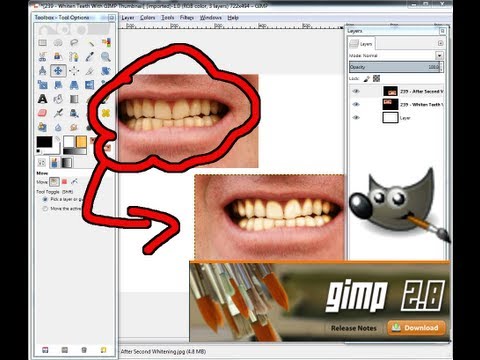Viewport: 480px width, 360px height.
Task: Open the Windows menu
Action: (x=211, y=18)
